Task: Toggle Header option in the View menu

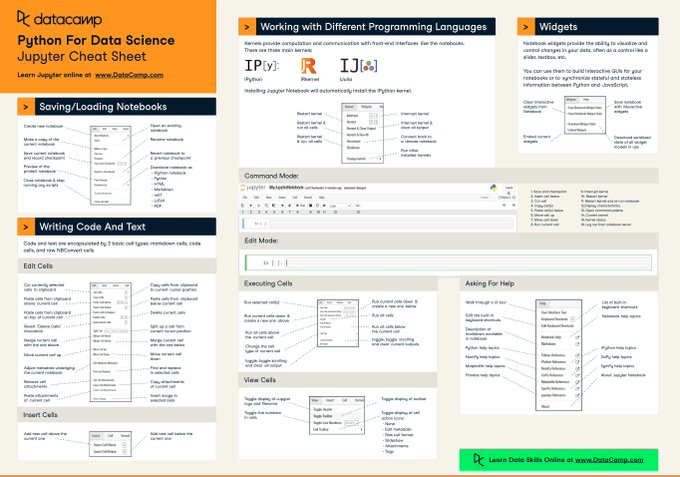Action: (x=323, y=409)
